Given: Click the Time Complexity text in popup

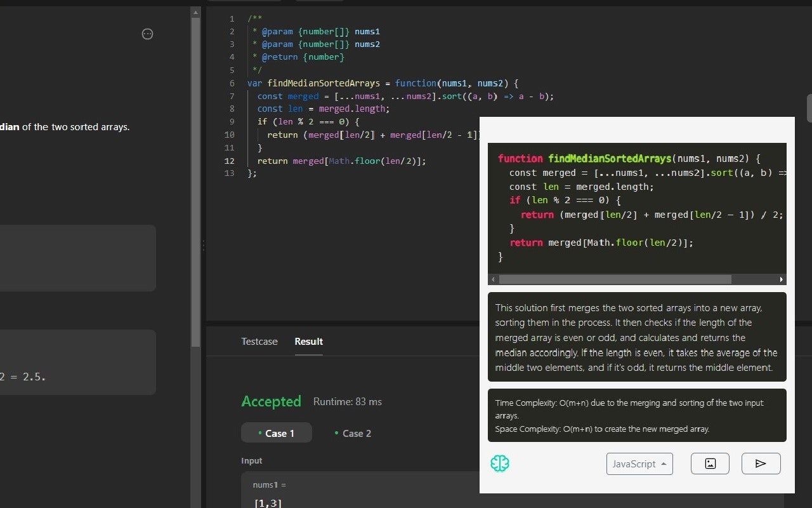Looking at the screenshot, I should (x=629, y=409).
